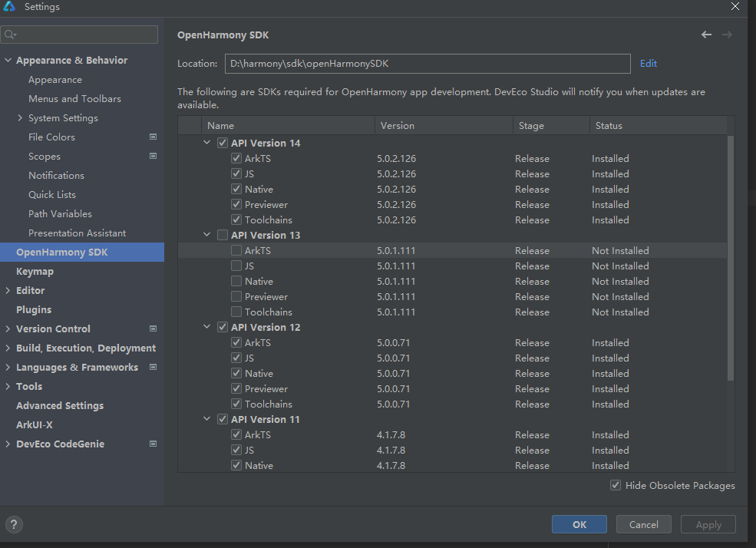Collapse the API Version 14 group

point(206,143)
